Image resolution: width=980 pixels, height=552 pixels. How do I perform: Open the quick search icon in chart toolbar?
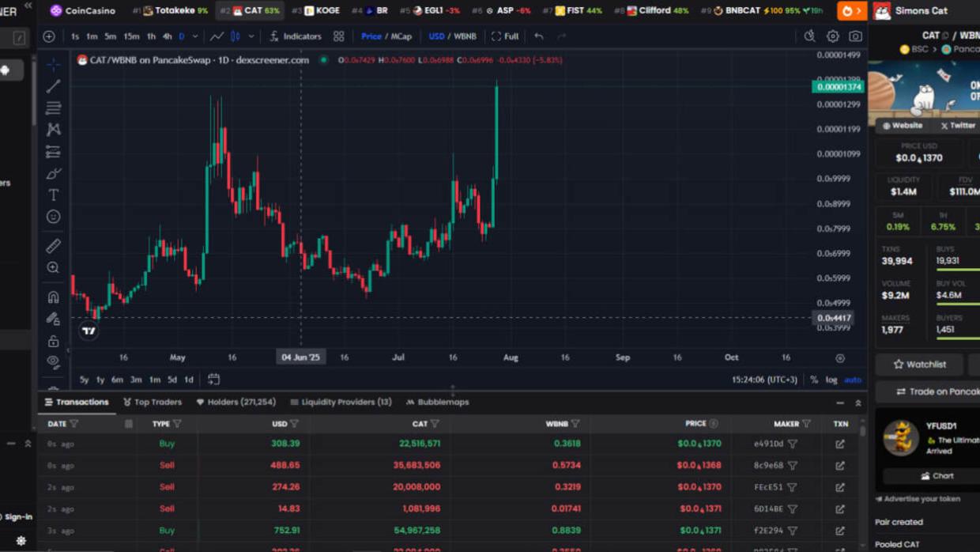[x=809, y=36]
